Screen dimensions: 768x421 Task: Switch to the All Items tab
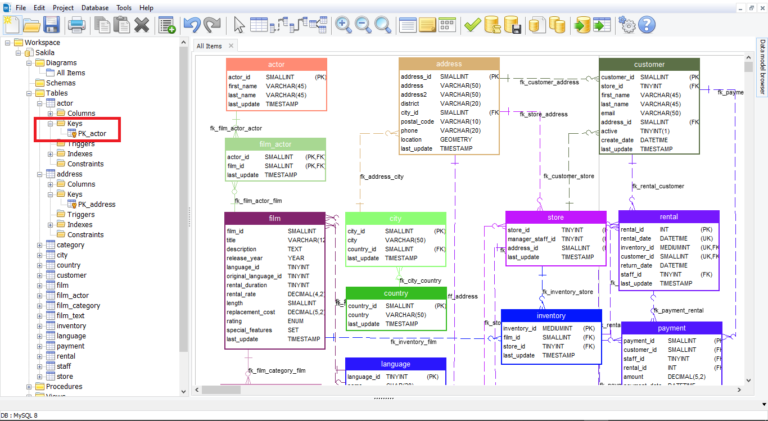pos(209,46)
